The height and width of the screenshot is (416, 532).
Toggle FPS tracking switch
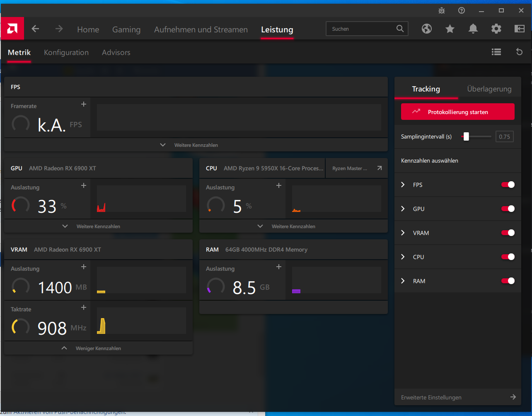point(508,185)
